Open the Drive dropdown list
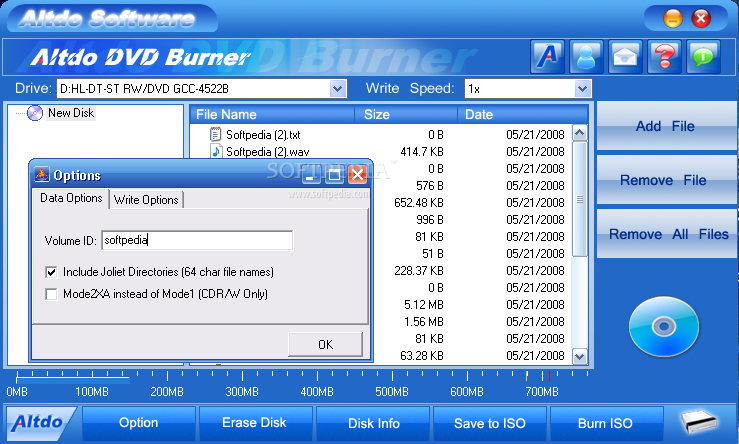The width and height of the screenshot is (739, 444). tap(337, 89)
